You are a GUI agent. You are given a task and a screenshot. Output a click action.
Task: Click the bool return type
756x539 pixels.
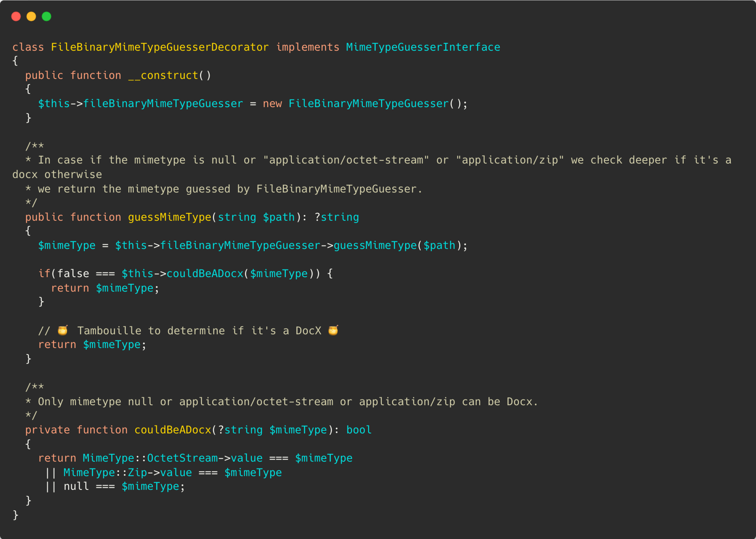359,430
